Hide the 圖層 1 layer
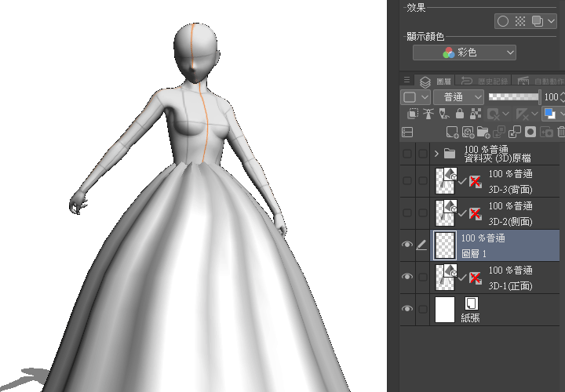 click(406, 245)
